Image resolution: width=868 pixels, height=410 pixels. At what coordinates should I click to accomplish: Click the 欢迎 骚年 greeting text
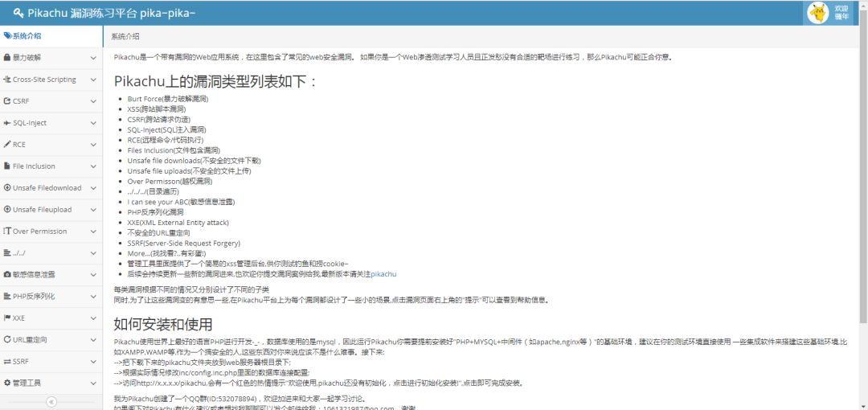841,13
